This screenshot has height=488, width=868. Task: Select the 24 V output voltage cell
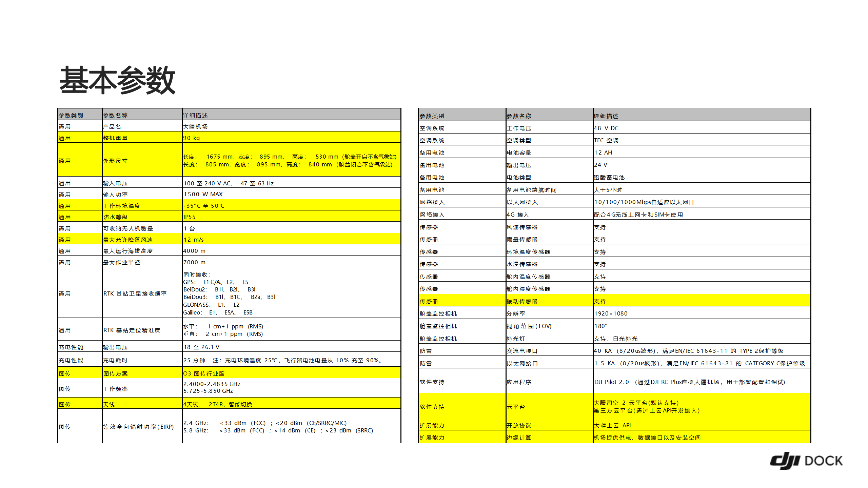[x=702, y=164]
